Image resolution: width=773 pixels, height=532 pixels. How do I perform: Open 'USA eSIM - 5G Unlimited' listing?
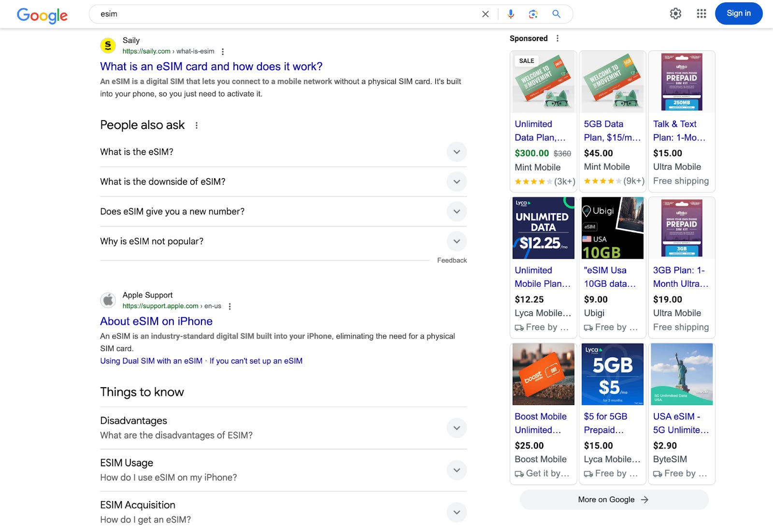tap(681, 423)
